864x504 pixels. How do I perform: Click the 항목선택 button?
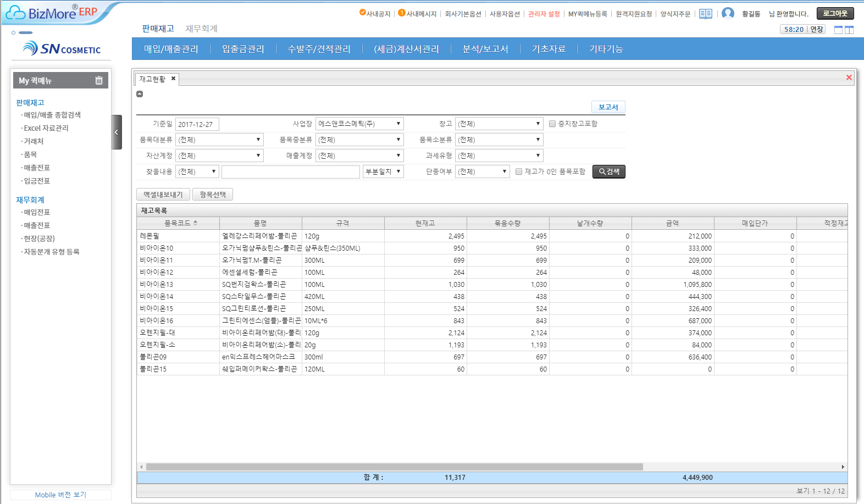[x=213, y=195]
